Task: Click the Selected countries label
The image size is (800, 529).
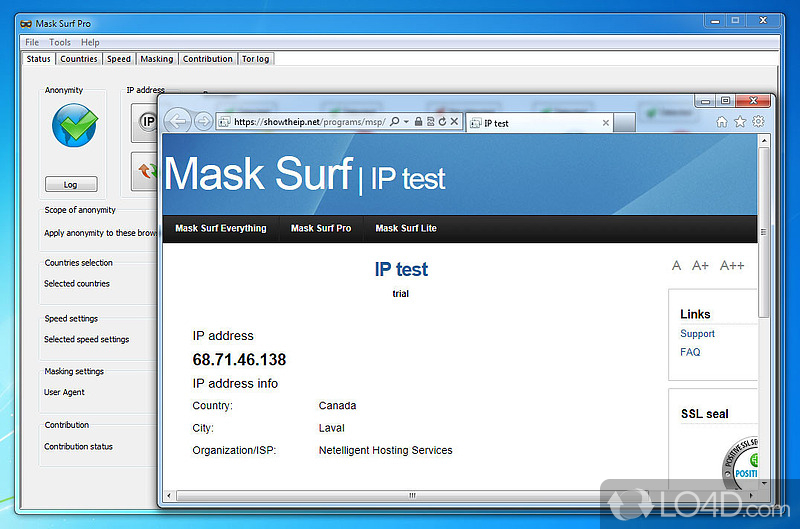Action: point(77,284)
